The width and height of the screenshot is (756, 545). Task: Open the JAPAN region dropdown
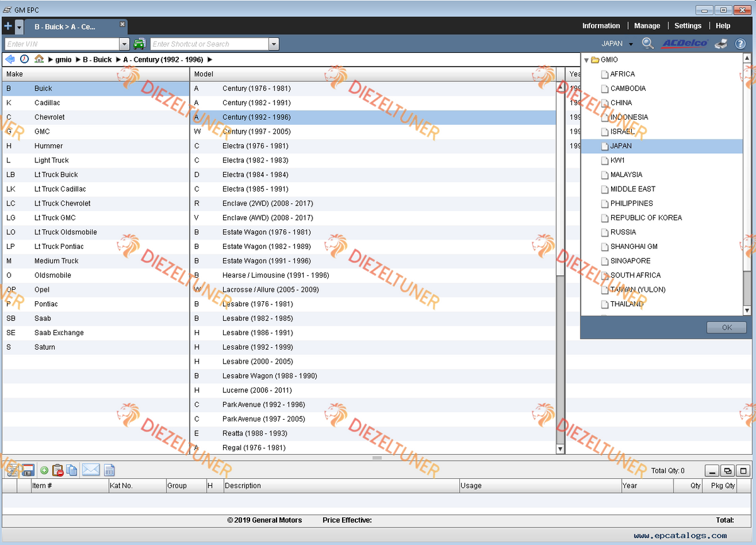(x=617, y=43)
